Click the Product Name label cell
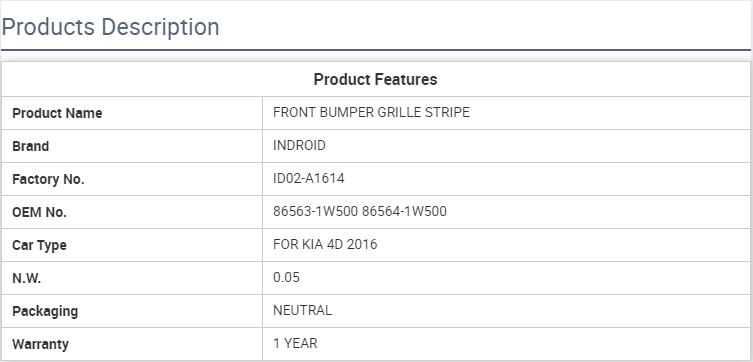The height and width of the screenshot is (362, 753). (132, 113)
